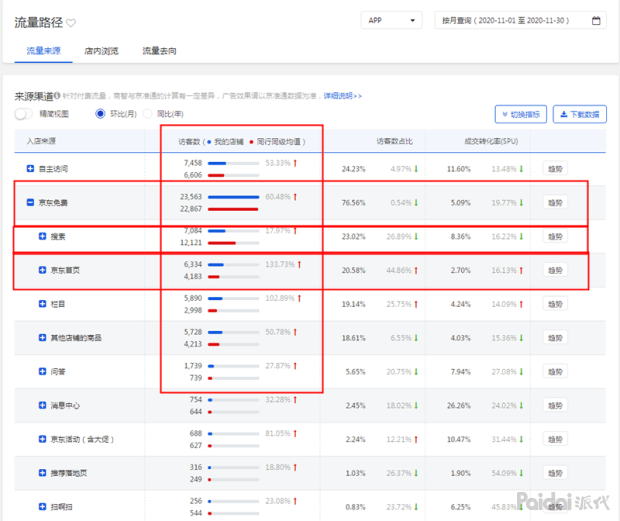This screenshot has height=521, width=620.
Task: Expand the 京东活动(含大促) row
Action: tap(42, 439)
